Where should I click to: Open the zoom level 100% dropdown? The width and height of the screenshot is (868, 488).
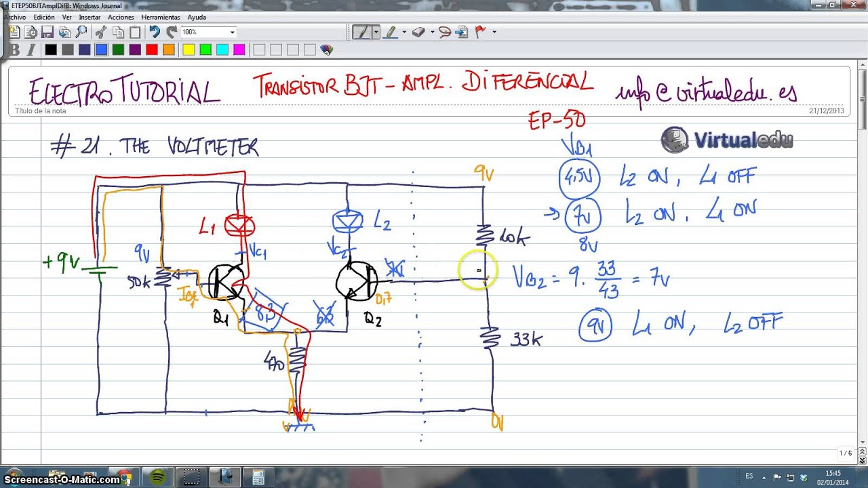(x=233, y=32)
